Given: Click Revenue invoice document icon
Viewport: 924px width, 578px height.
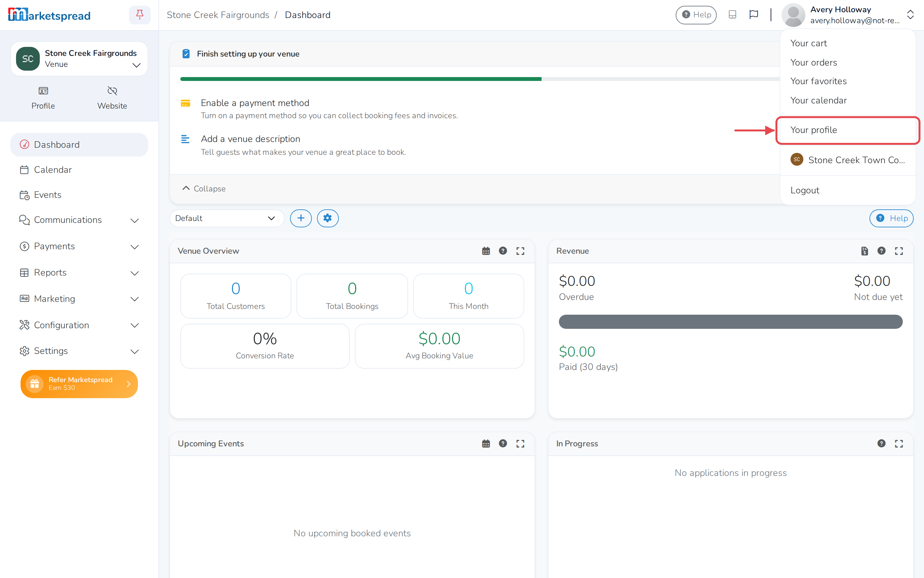Looking at the screenshot, I should coord(864,251).
